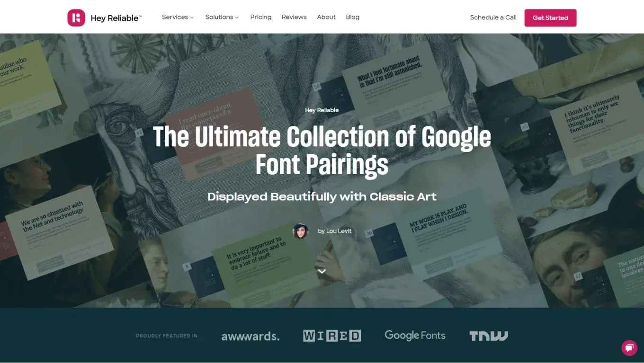Click the Schedule a Call link

tap(493, 18)
